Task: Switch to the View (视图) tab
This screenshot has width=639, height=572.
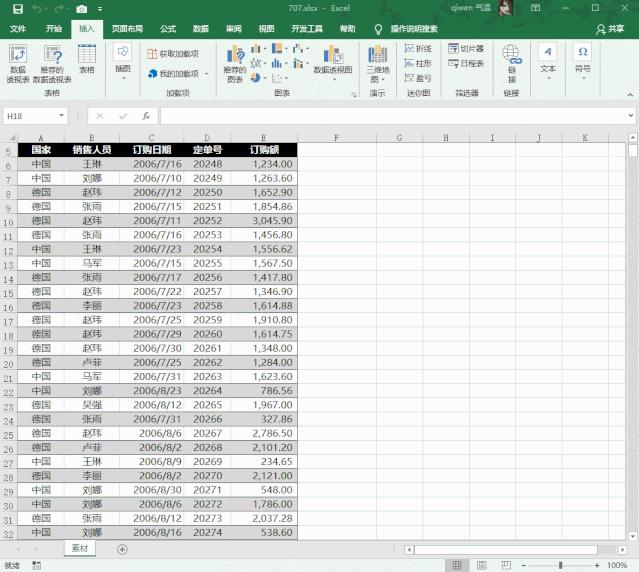Action: click(266, 29)
